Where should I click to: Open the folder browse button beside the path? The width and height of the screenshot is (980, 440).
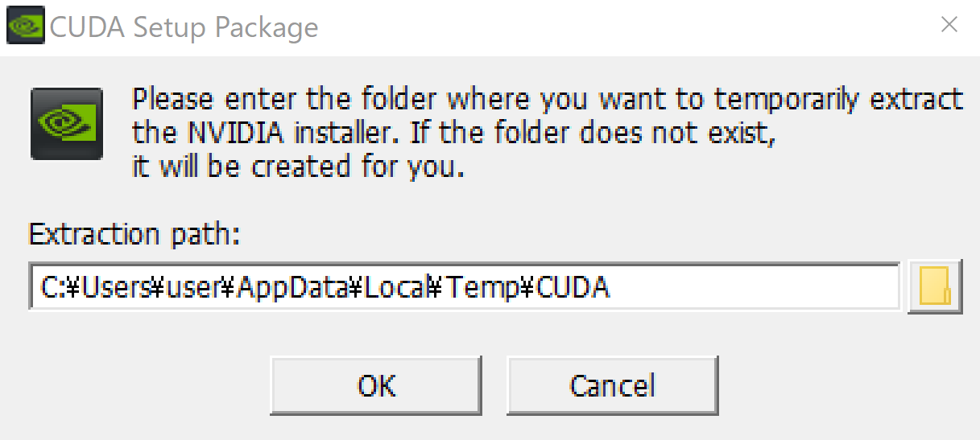(935, 287)
